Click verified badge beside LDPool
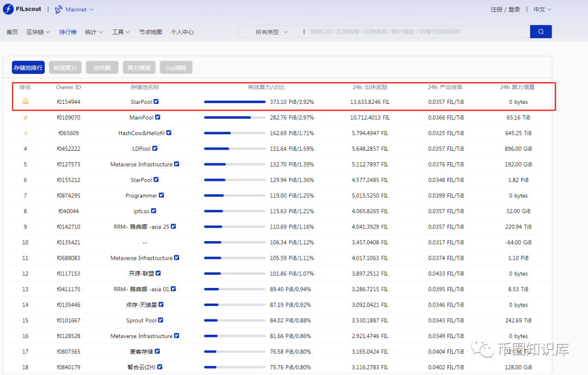Viewport: 588px width, 375px height. click(x=155, y=148)
